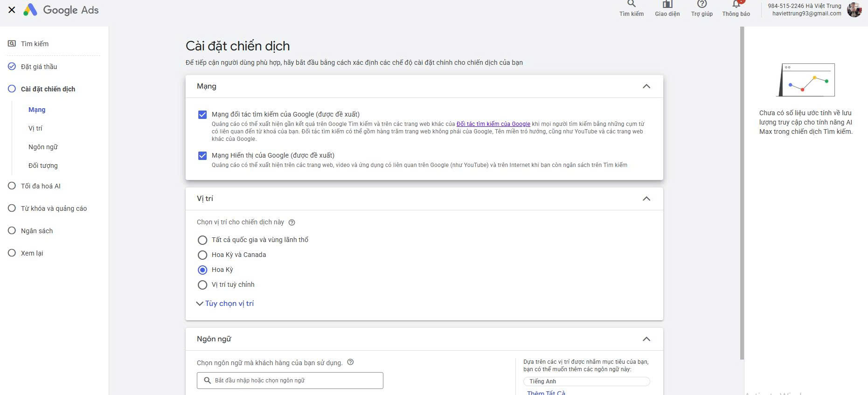The height and width of the screenshot is (395, 868).
Task: Click the help icon next to Chọn vị trí
Action: click(x=292, y=222)
